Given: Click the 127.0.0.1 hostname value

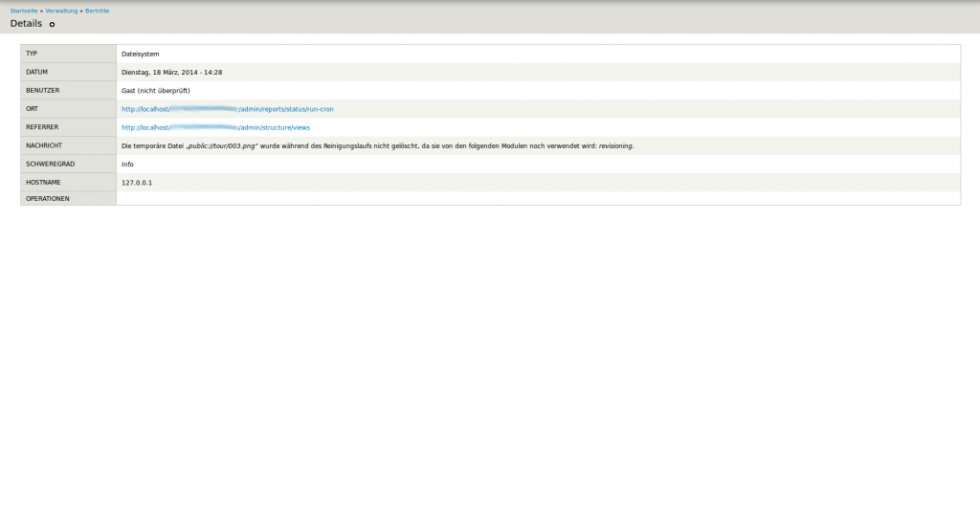Looking at the screenshot, I should pos(137,182).
